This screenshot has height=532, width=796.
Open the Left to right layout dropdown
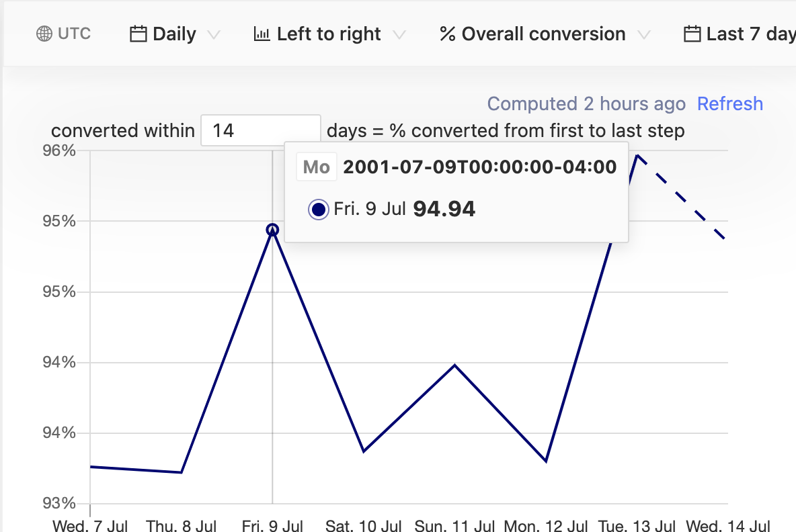tap(330, 34)
